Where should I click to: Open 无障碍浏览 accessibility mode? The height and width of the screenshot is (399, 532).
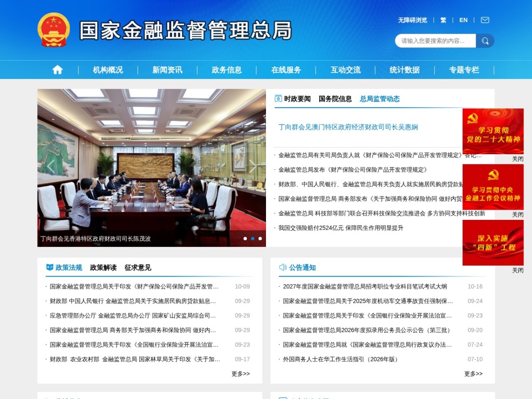pos(412,20)
